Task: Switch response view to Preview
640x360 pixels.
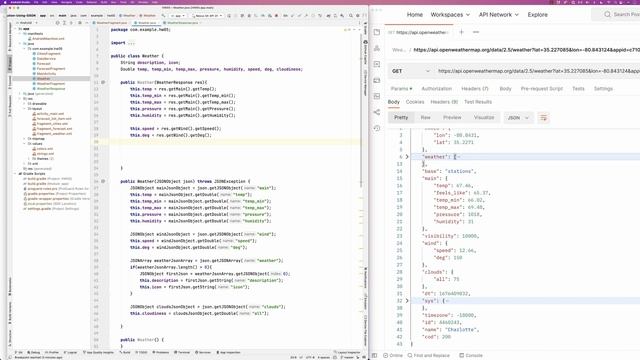Action: click(x=452, y=118)
